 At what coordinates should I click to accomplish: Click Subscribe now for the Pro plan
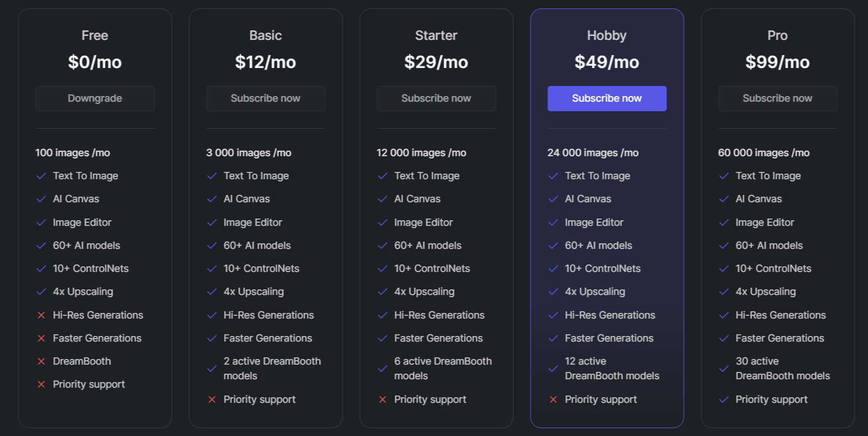tap(778, 98)
